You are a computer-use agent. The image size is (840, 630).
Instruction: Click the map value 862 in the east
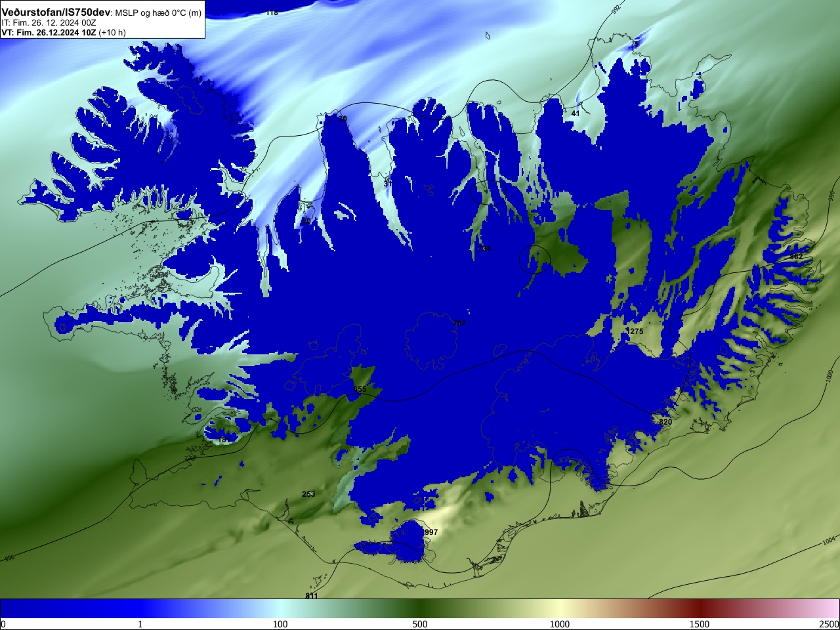[796, 257]
